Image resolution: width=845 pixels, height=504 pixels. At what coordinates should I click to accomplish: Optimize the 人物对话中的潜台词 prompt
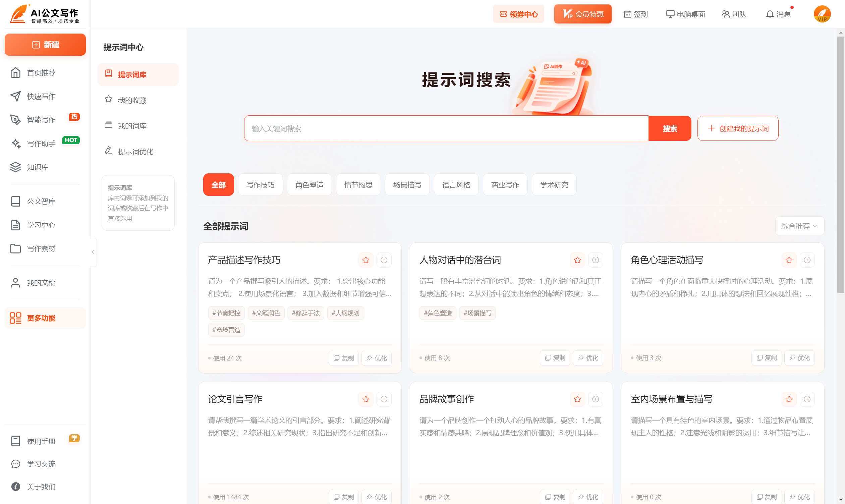pyautogui.click(x=588, y=357)
